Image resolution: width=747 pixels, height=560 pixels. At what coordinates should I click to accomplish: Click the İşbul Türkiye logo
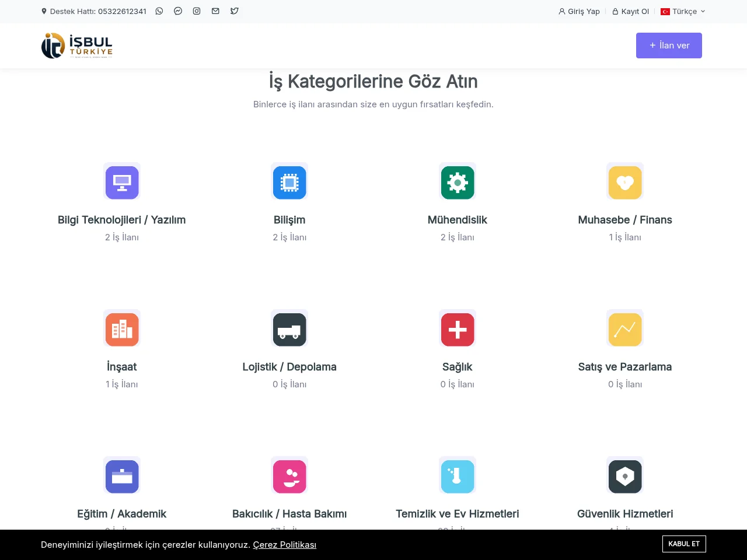point(77,45)
